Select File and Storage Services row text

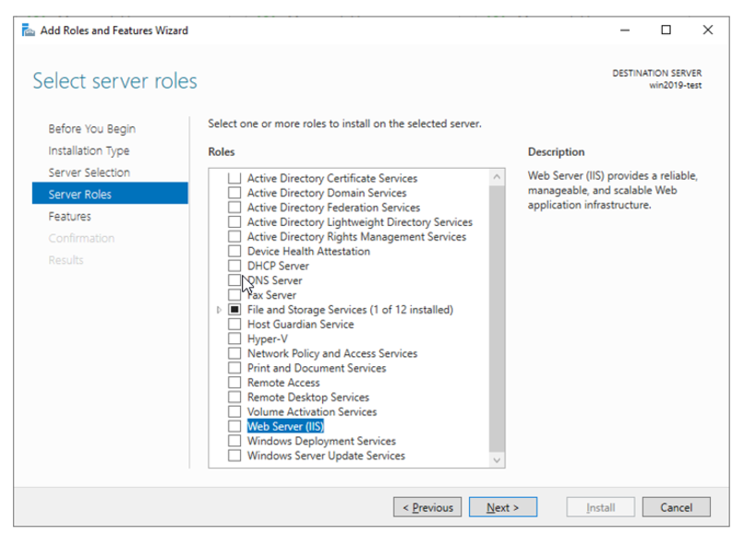(x=350, y=309)
